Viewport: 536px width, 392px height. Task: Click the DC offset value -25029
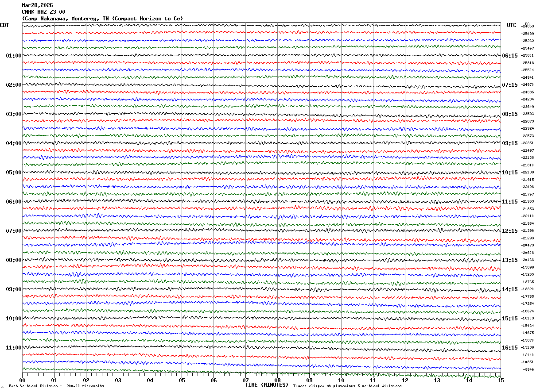[x=527, y=34]
